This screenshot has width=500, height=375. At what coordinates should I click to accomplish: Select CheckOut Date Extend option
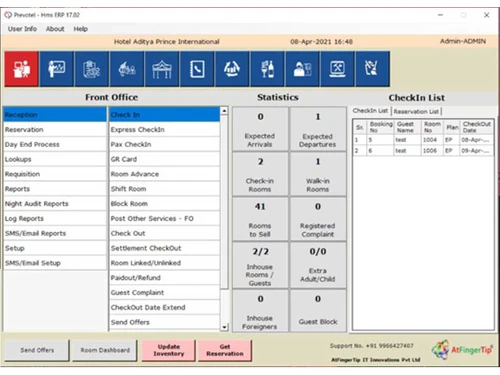(x=164, y=308)
